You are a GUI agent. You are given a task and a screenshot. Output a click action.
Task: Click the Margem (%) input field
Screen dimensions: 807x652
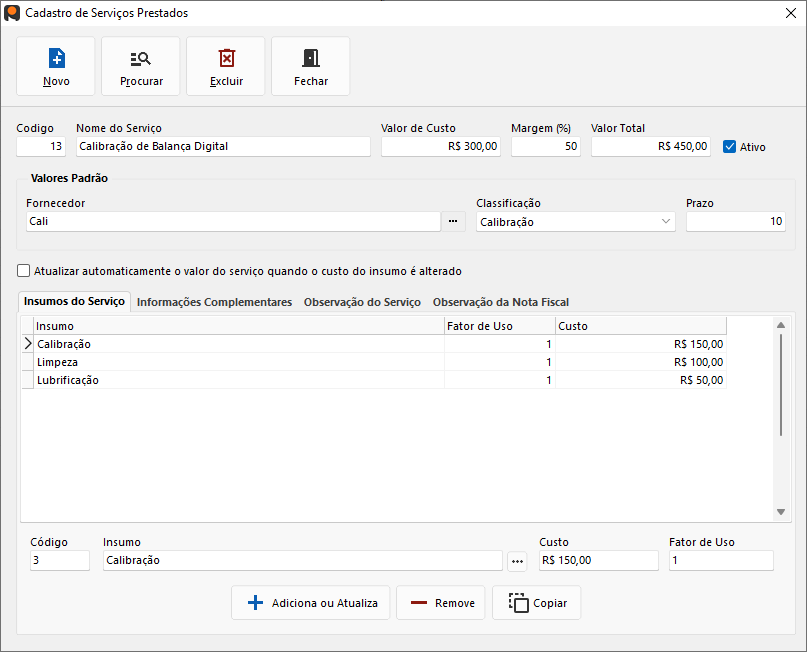(x=545, y=146)
